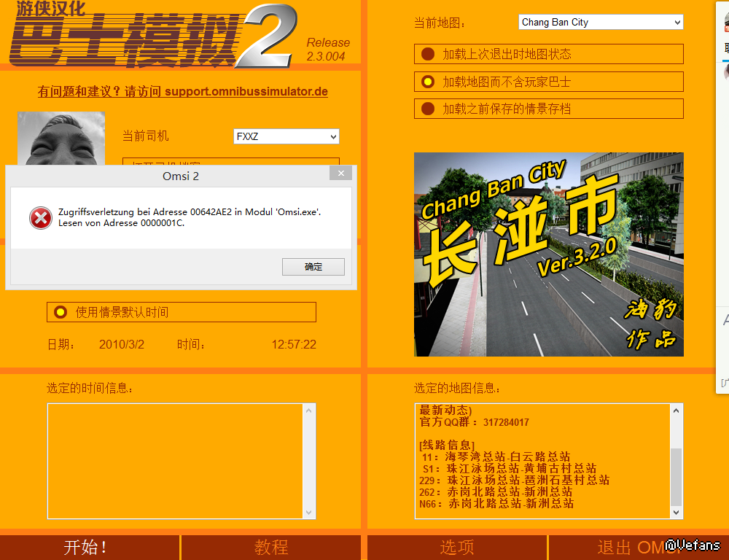Click route line 229 珠江泳场总站-琶洲石基村总站
The image size is (729, 560).
coord(514,480)
